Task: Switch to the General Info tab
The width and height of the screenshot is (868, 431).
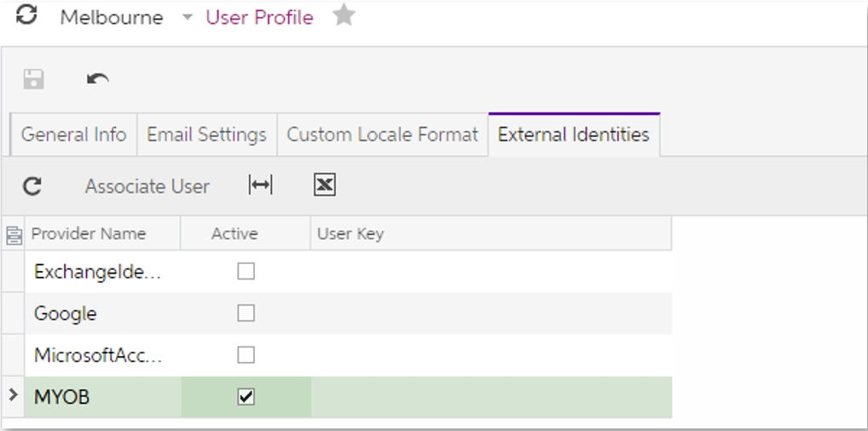Action: [x=73, y=135]
